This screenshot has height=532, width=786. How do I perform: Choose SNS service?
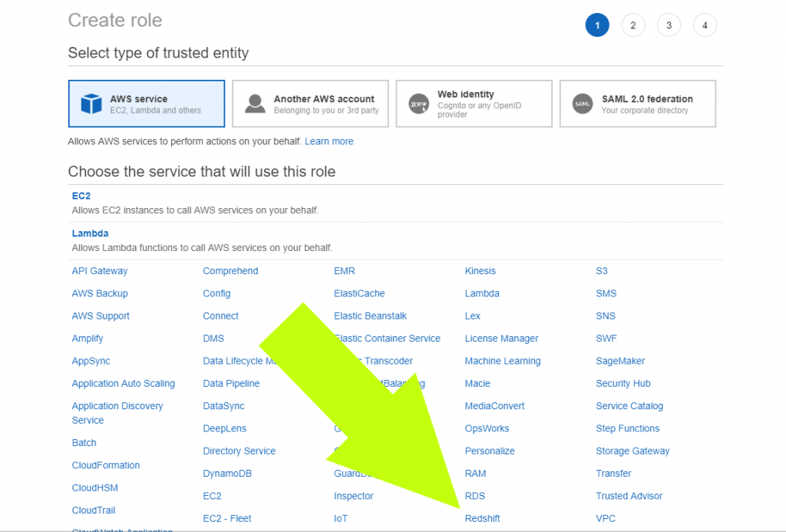click(x=606, y=316)
